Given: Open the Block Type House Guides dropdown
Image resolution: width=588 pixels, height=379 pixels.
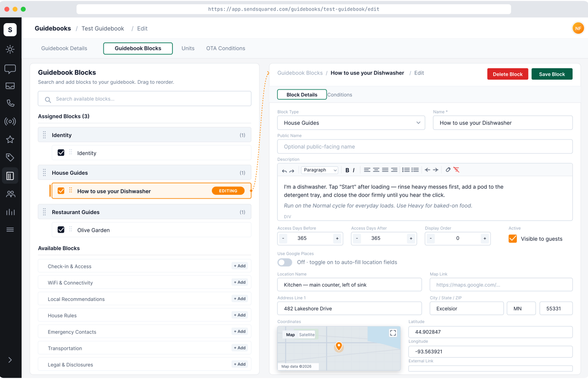Looking at the screenshot, I should click(351, 123).
